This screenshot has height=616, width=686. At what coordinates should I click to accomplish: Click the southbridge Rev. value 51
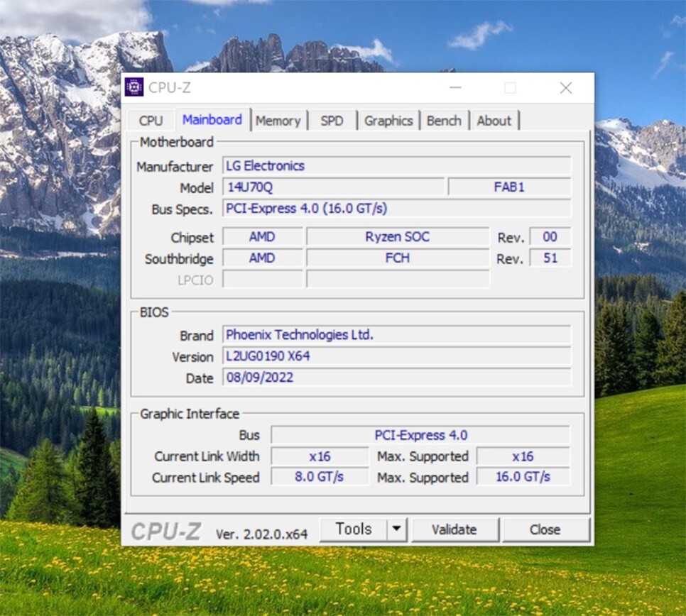click(550, 258)
